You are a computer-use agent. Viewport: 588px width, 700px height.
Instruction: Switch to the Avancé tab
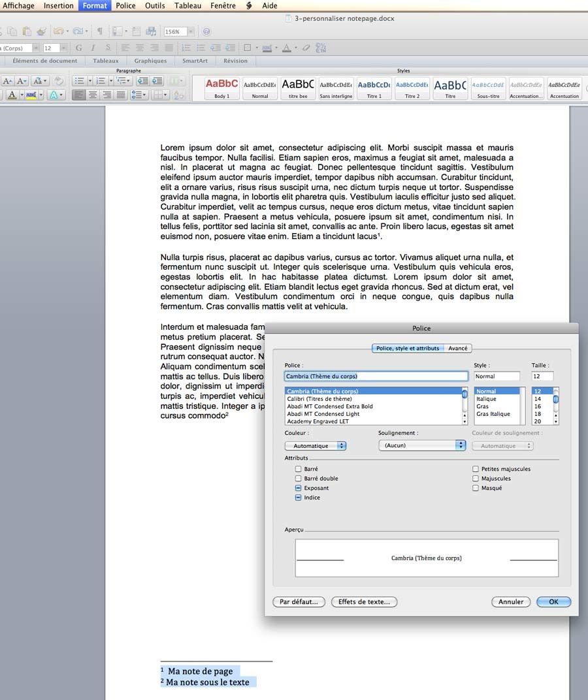pos(457,348)
